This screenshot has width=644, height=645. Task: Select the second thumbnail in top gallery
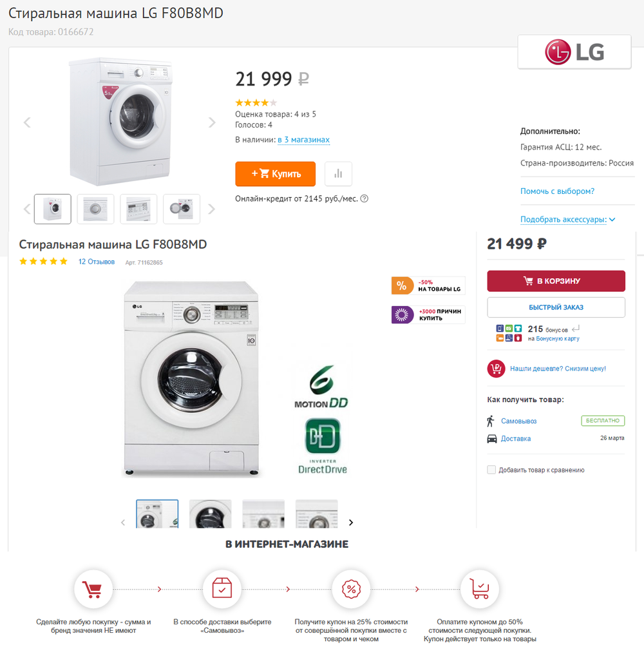pyautogui.click(x=95, y=209)
